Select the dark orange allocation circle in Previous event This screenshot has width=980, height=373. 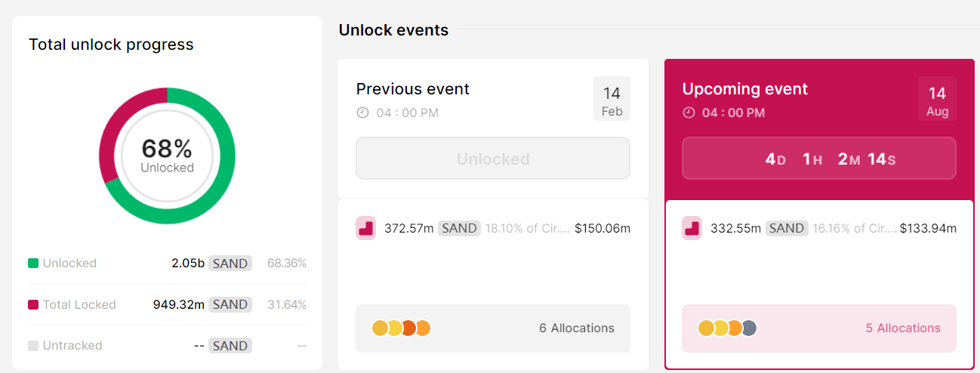(x=408, y=328)
